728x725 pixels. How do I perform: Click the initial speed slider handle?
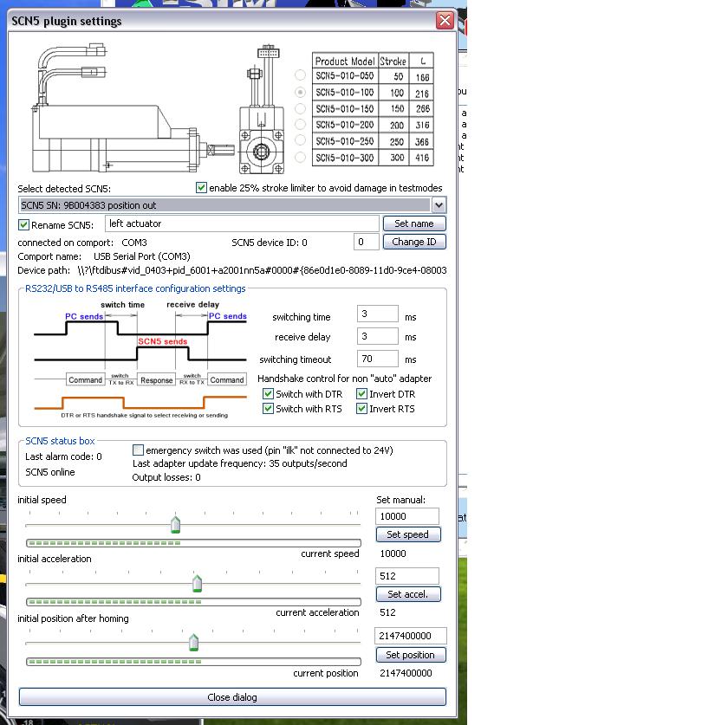[x=175, y=524]
